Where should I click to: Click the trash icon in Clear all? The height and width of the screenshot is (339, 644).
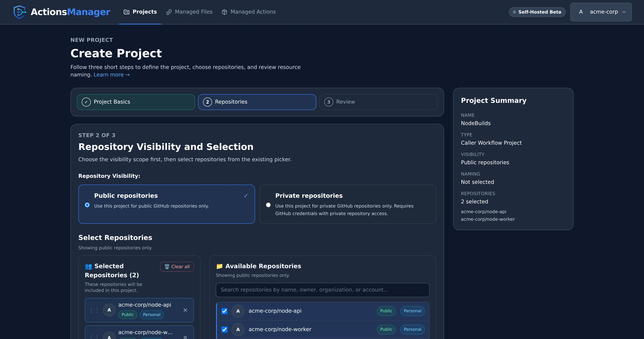167,266
